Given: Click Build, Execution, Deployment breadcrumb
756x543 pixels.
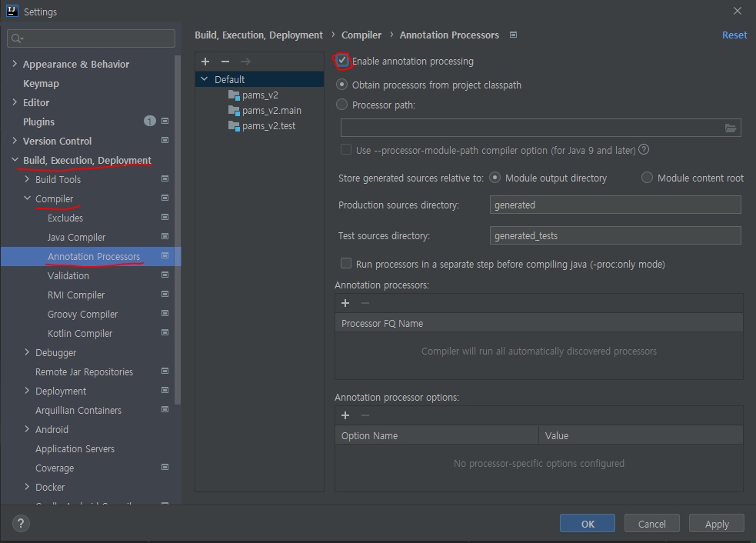Looking at the screenshot, I should coord(258,35).
